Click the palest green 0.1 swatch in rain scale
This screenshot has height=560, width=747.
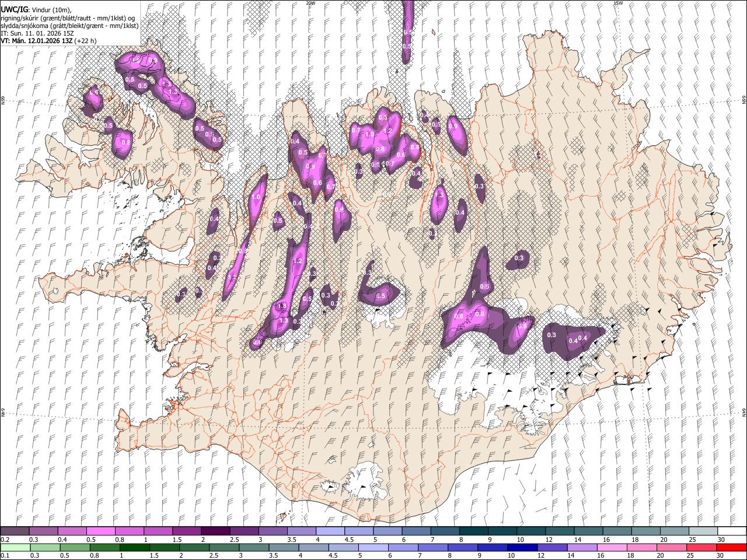[15, 547]
